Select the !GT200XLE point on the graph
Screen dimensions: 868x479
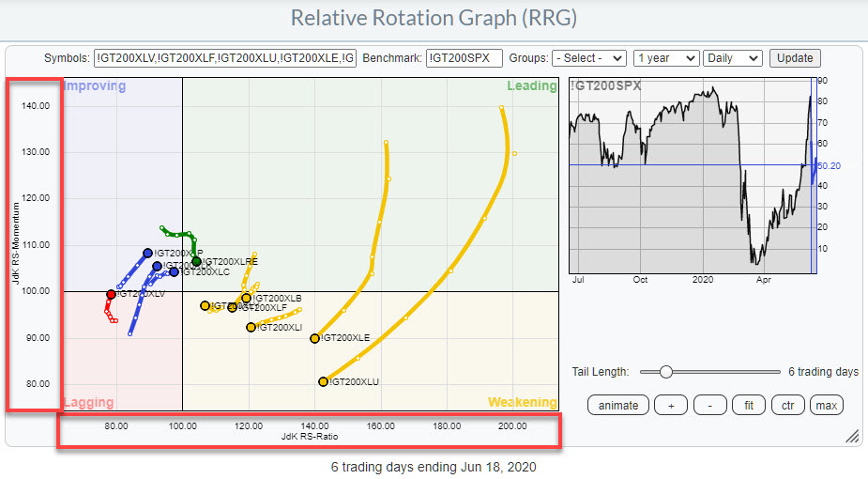click(x=315, y=338)
